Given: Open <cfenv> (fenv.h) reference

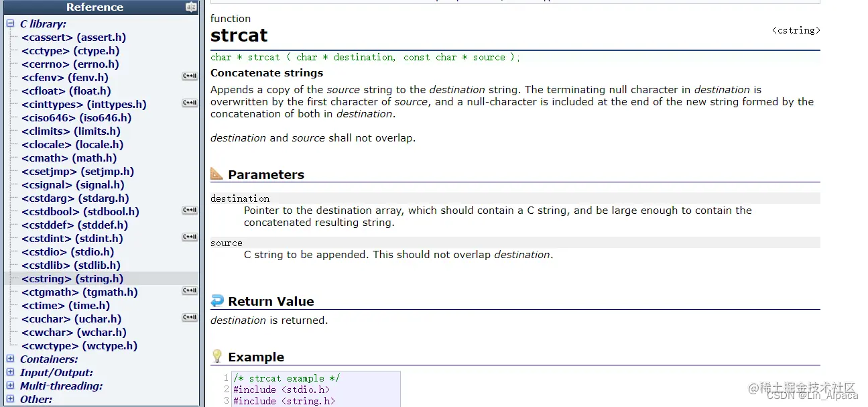Looking at the screenshot, I should (x=65, y=78).
